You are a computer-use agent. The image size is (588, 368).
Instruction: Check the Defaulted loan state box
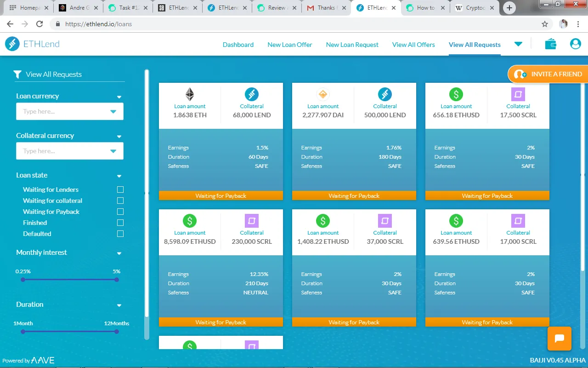point(120,234)
